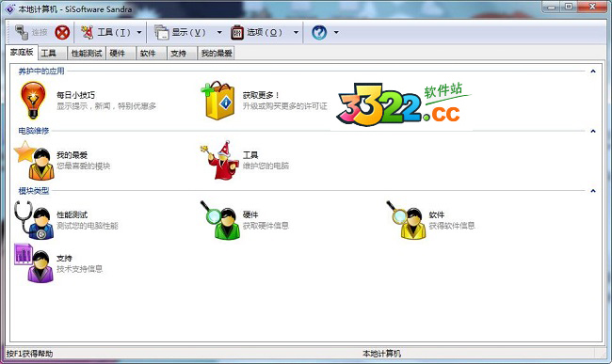This screenshot has height=364, width=612.
Task: Click the 显示(V) toolbar text
Action: (189, 32)
